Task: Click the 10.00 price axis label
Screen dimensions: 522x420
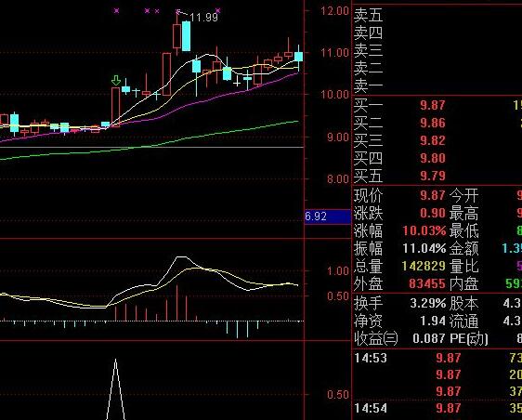Action: click(334, 95)
